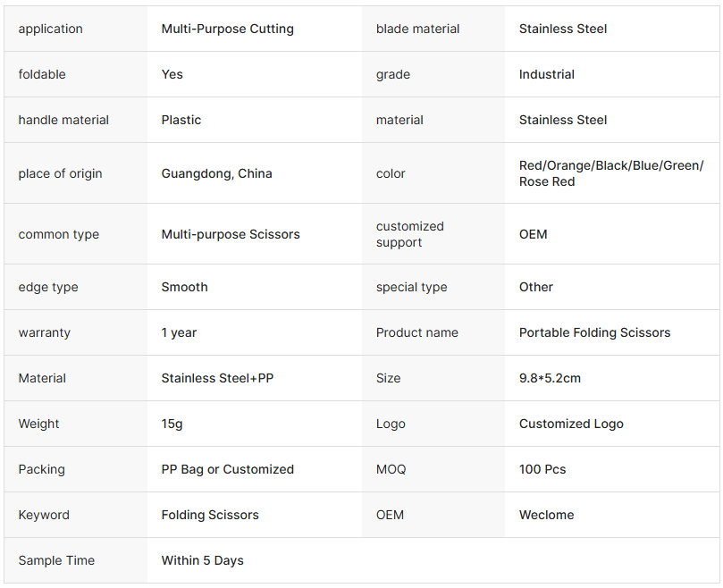
Task: Click the 'Multi-Purpose Cutting' application value
Action: point(227,29)
